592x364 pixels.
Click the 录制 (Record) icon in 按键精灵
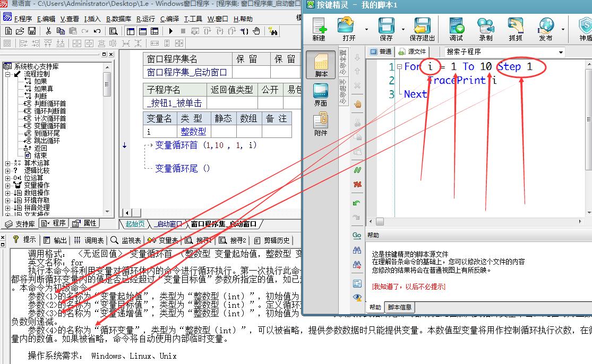tap(485, 29)
